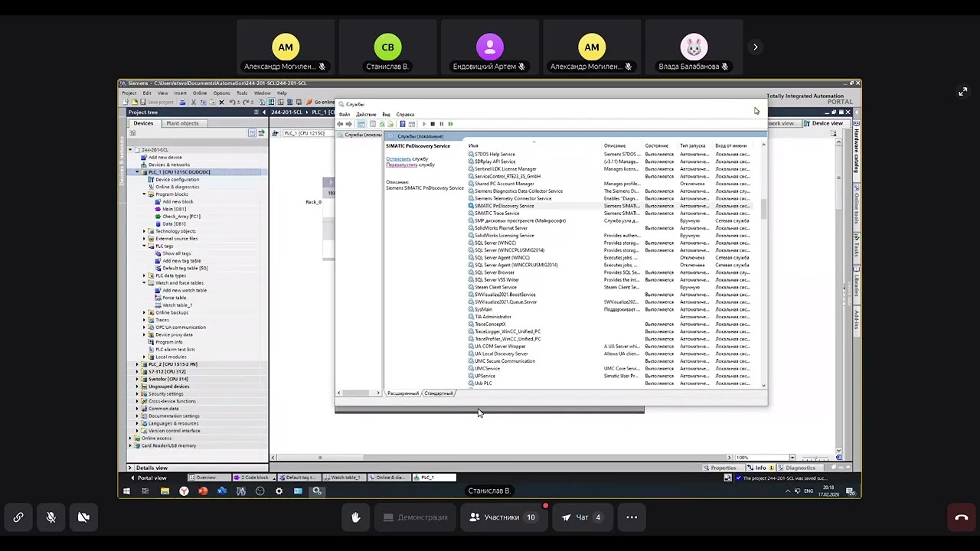Click the Start service play icon
Viewport: 980px width, 551px height.
pos(423,124)
